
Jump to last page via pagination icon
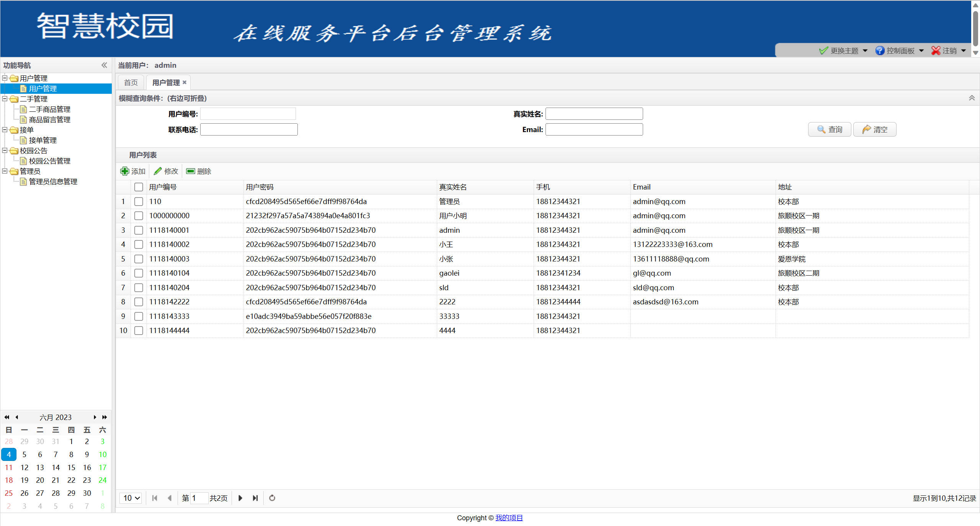(255, 498)
